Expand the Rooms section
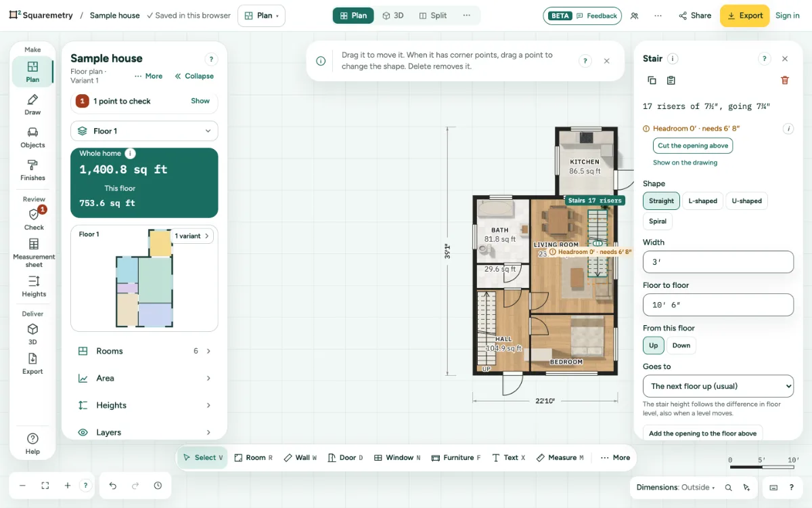This screenshot has height=508, width=812. point(144,351)
